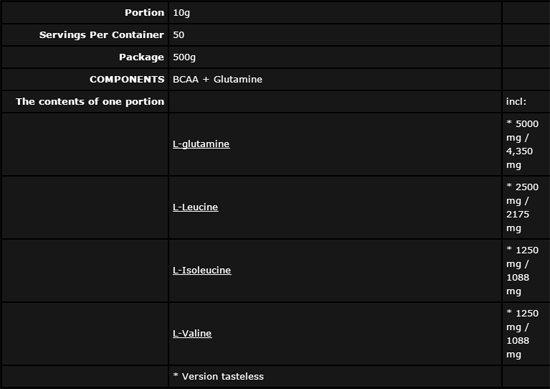
Task: Click the incl: column header cell
Action: [x=526, y=102]
